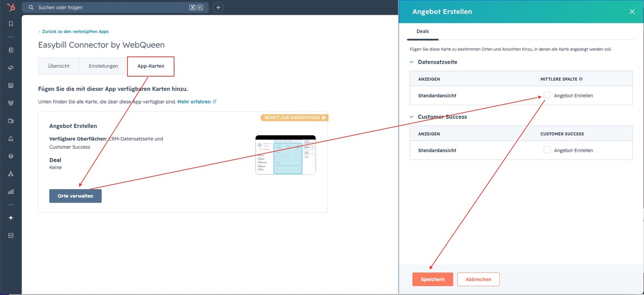Open the Reporting bar chart icon
Screen dimensions: 644x295
(11, 192)
